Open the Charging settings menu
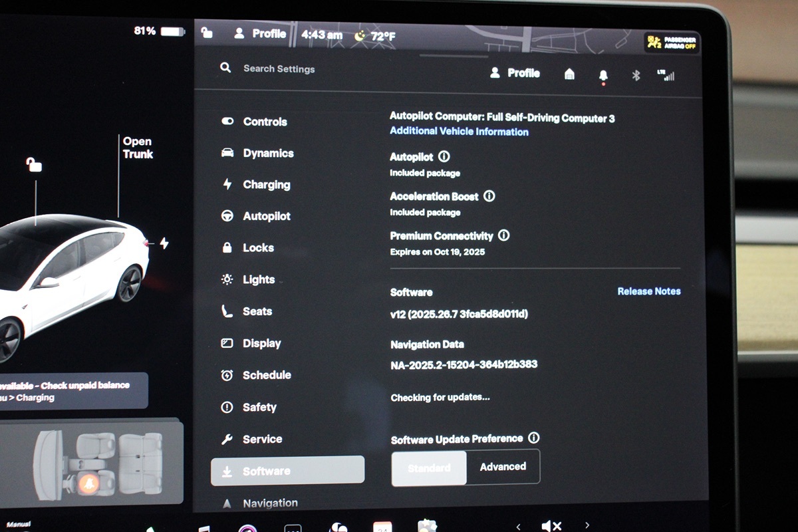The width and height of the screenshot is (798, 532). tap(266, 185)
